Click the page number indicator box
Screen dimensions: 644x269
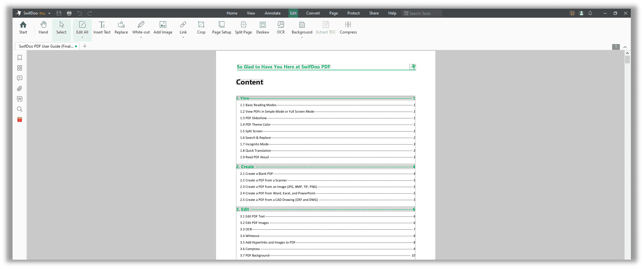click(x=616, y=47)
